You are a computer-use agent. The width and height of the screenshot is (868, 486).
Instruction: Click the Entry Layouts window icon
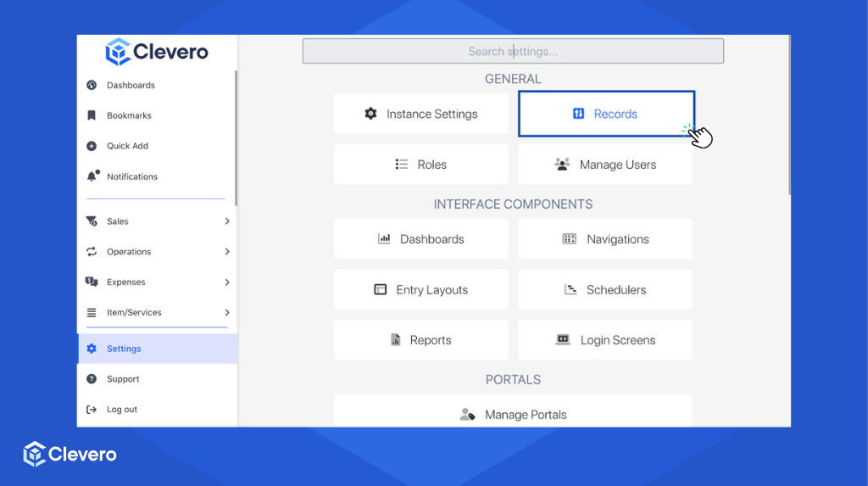pos(381,289)
